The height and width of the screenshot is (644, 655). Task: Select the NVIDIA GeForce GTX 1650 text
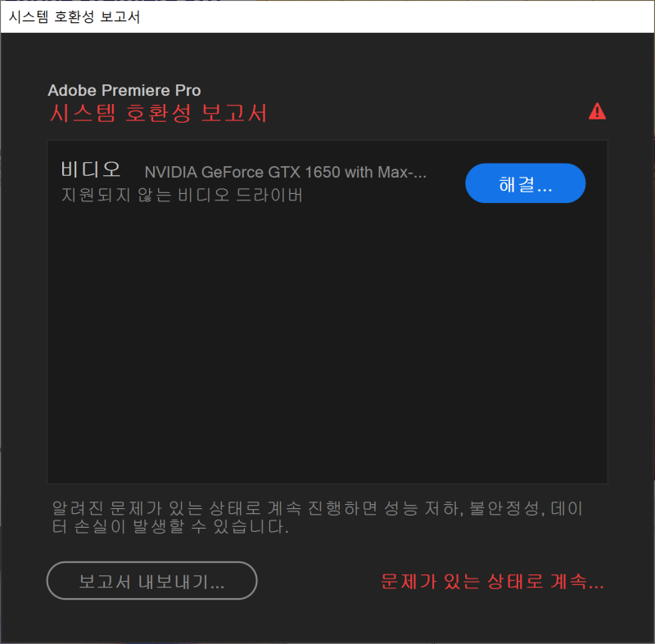pyautogui.click(x=285, y=172)
